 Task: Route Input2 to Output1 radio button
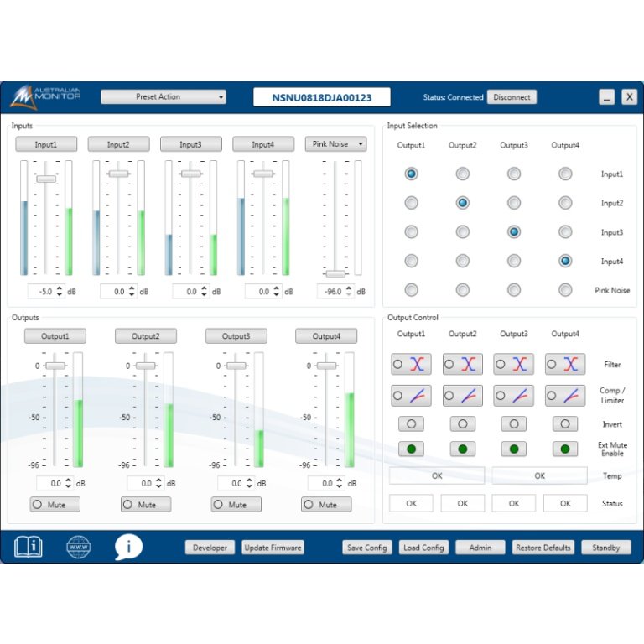click(411, 203)
